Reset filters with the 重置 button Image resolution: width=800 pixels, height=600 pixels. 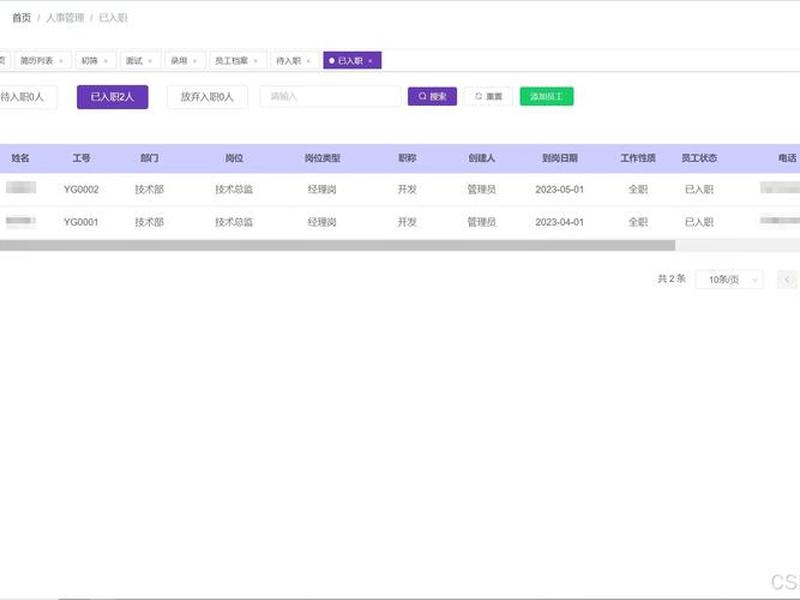point(488,96)
